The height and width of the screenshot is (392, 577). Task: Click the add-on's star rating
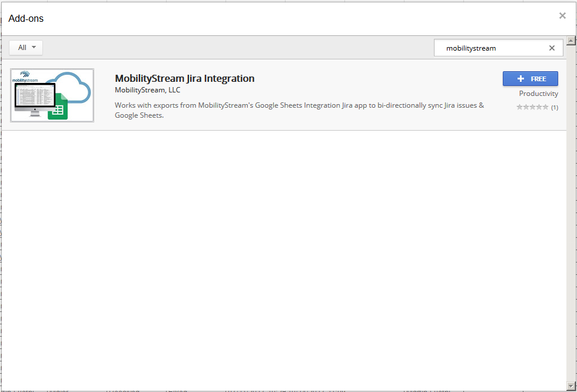coord(532,107)
